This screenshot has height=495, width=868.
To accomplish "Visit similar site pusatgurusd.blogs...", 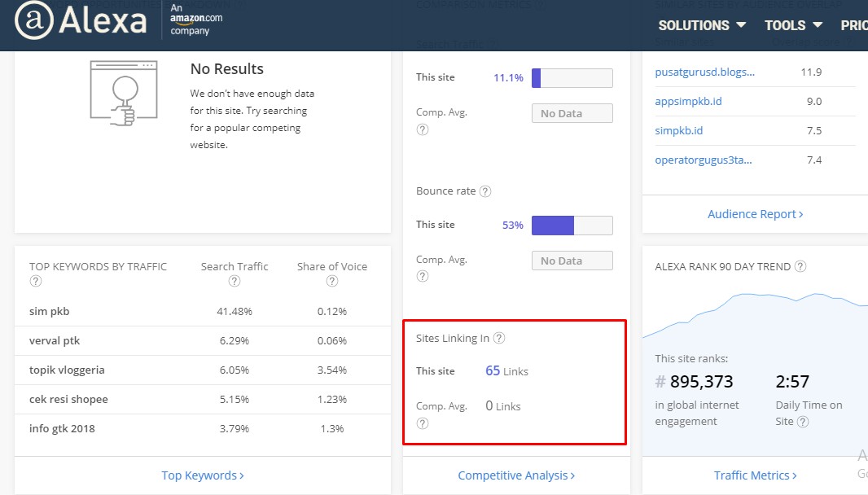I will 704,72.
